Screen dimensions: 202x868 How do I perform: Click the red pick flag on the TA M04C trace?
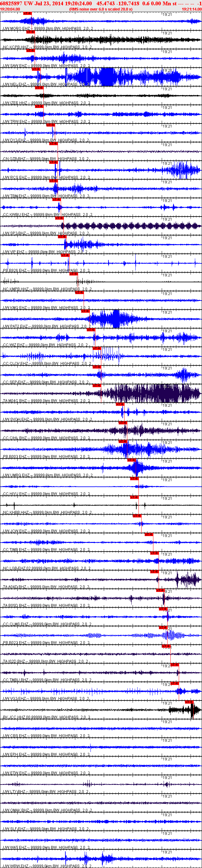point(97,385)
